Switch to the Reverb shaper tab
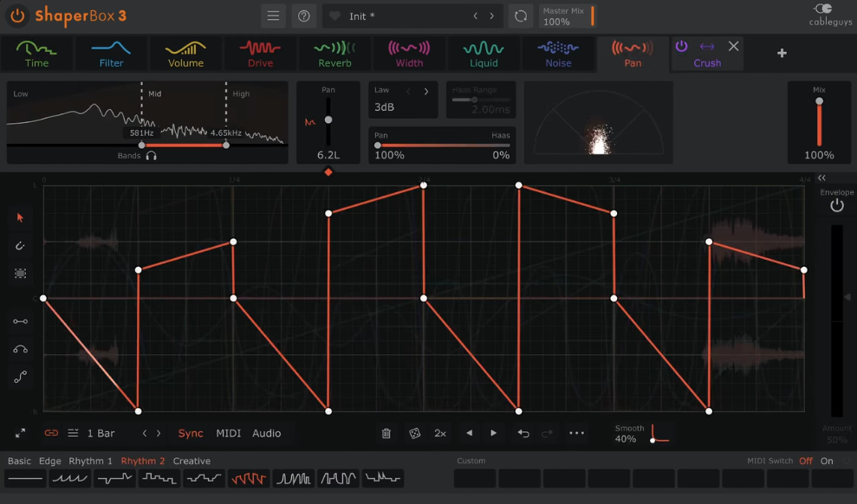Viewport: 857px width, 504px height. pos(334,54)
